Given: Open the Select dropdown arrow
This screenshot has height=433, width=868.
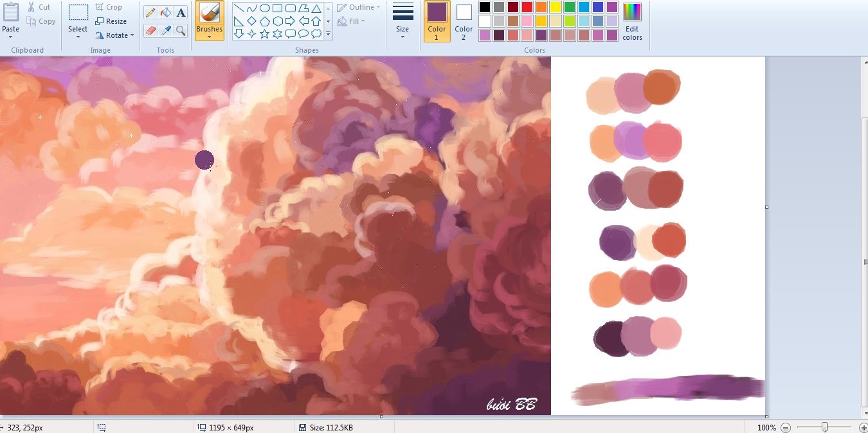Looking at the screenshot, I should coord(78,37).
